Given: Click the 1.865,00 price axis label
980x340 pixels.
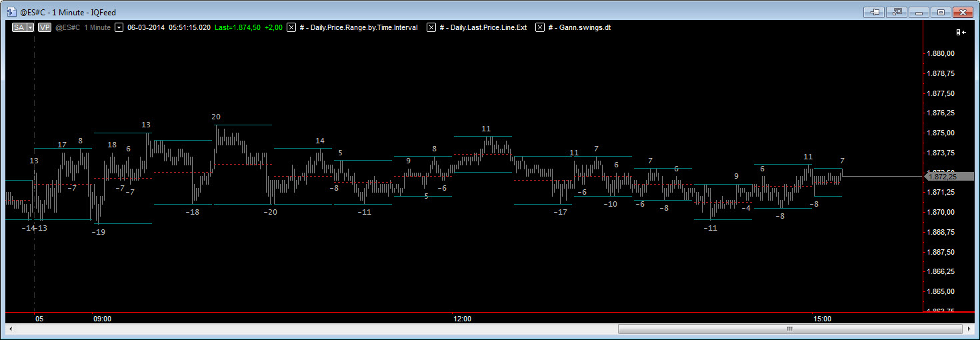Looking at the screenshot, I should [x=942, y=291].
